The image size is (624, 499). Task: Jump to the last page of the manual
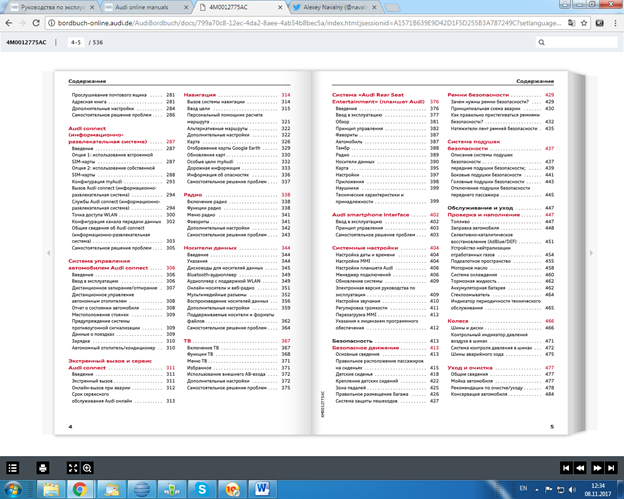point(612,467)
